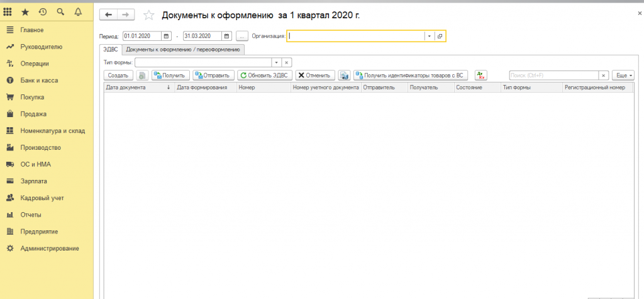Expand the Организация dropdown list
The width and height of the screenshot is (644, 299).
[x=430, y=37]
